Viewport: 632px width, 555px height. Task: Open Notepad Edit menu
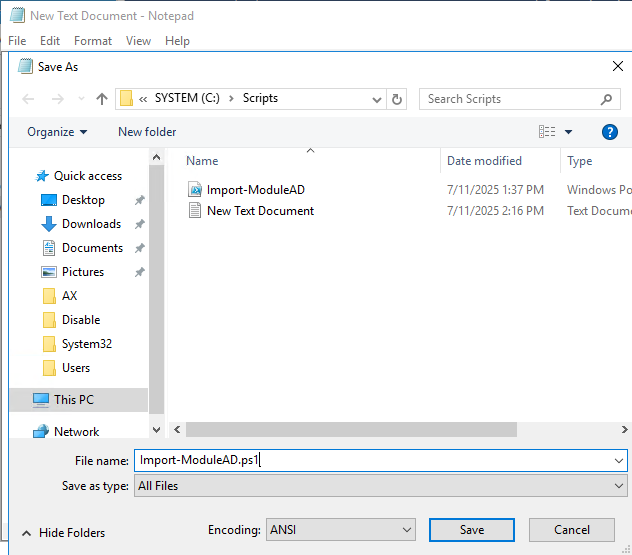[50, 41]
